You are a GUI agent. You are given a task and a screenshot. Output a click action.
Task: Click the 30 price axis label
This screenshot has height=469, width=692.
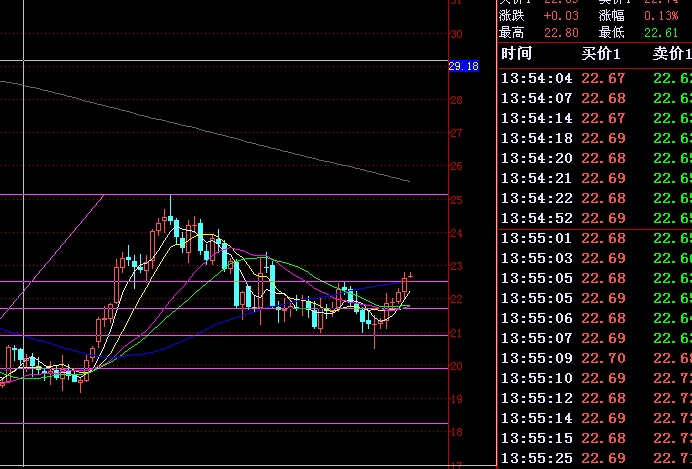(x=456, y=34)
